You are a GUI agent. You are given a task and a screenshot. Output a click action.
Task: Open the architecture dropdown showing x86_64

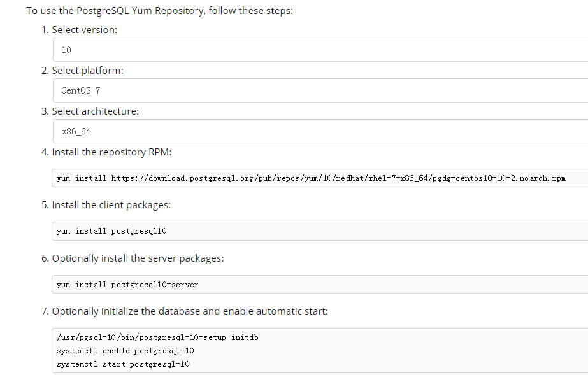[x=319, y=131]
